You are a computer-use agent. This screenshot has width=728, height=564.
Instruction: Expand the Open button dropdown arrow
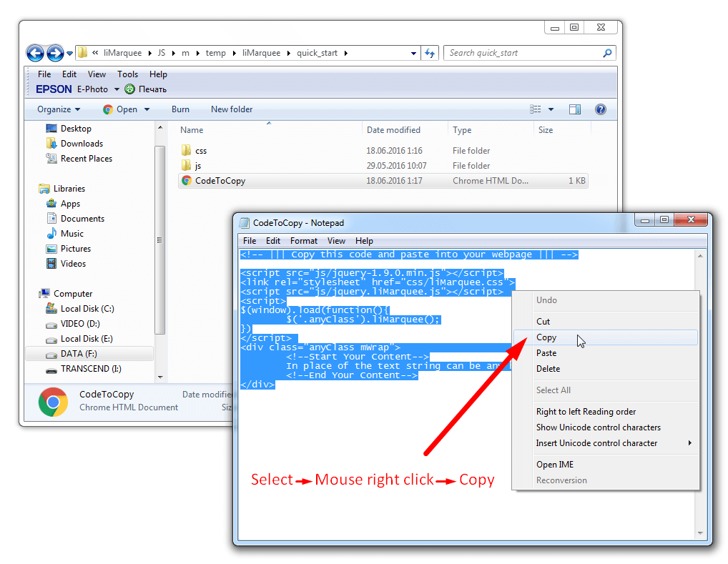point(147,109)
